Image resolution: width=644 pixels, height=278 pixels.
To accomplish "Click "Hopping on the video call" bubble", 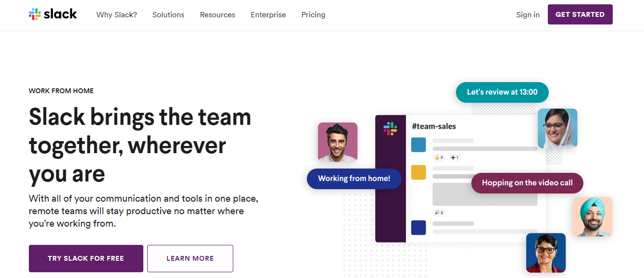I will [x=527, y=183].
